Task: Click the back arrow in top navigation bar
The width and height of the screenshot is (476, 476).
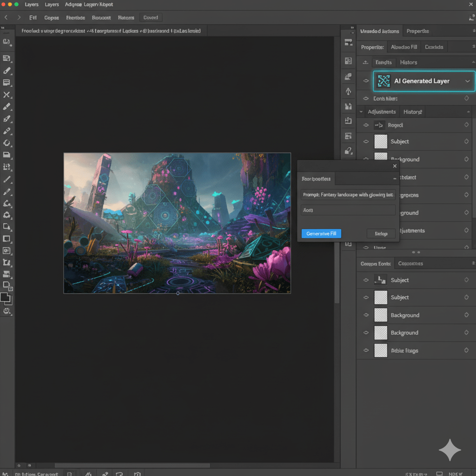Action: click(6, 17)
